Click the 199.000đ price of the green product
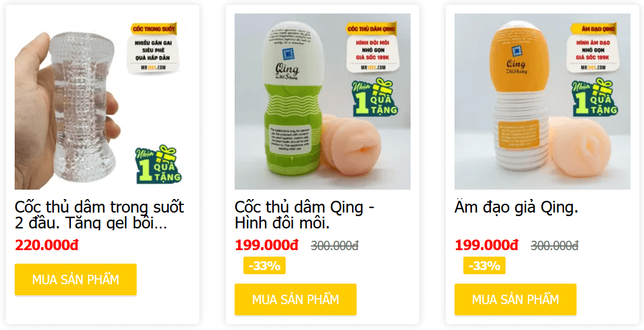 pos(266,245)
